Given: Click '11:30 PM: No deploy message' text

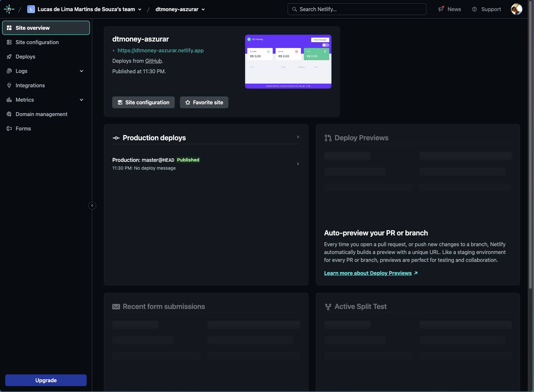Looking at the screenshot, I should click(144, 168).
